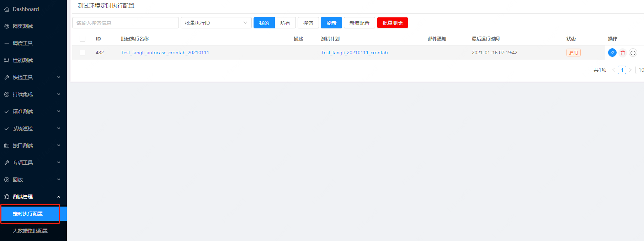Click the 调度工具 dash icon
Screen dimensions: 644x241
[x=7, y=43]
